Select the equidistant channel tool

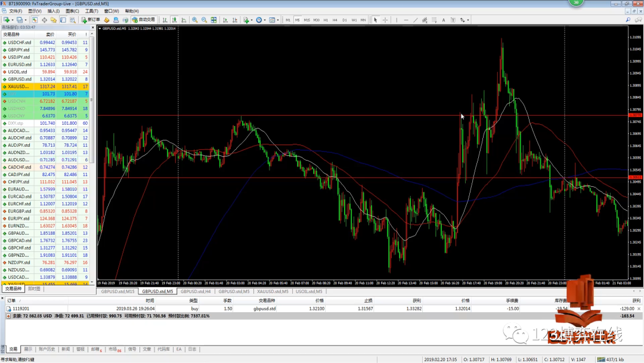coord(425,20)
